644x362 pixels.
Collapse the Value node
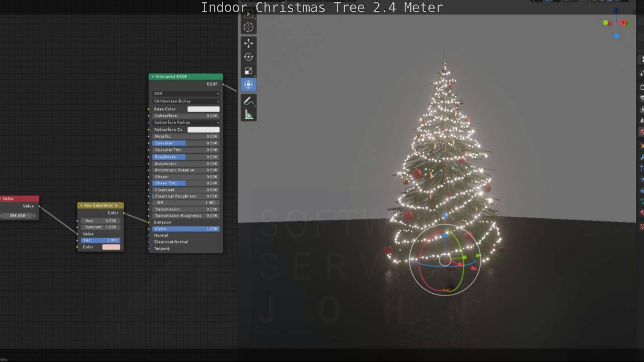click(1, 199)
